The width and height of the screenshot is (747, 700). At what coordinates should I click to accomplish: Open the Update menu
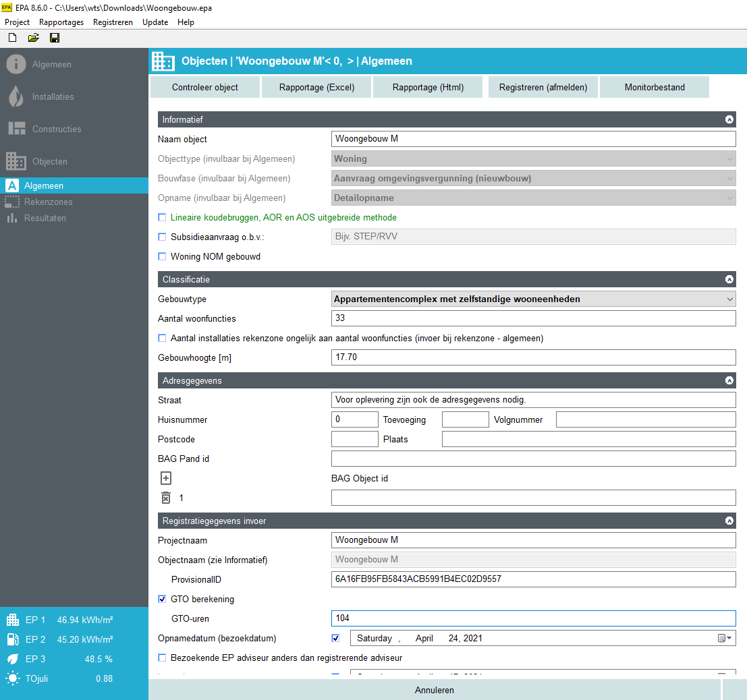tap(155, 22)
